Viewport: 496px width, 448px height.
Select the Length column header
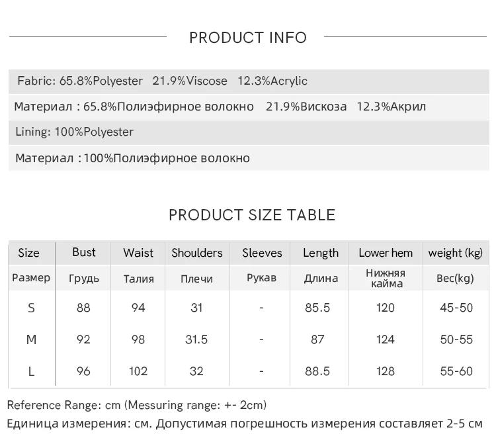coord(321,253)
